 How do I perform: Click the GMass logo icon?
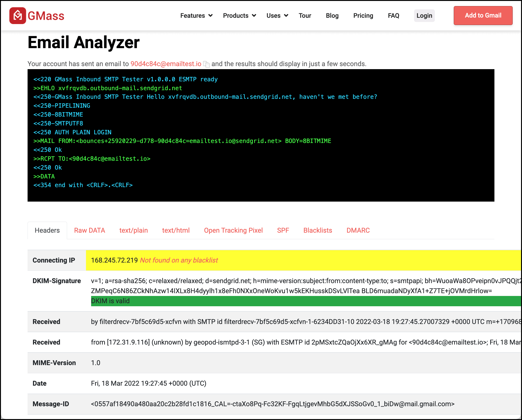click(18, 16)
